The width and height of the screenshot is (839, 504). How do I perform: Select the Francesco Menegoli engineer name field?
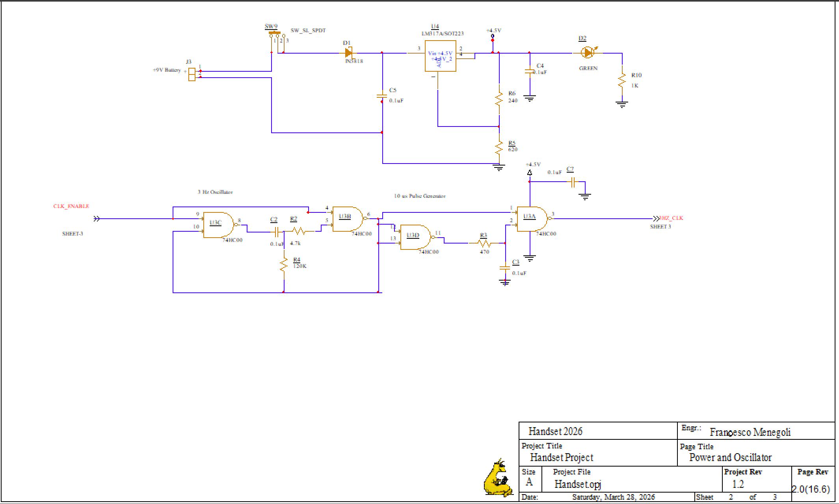(x=750, y=432)
